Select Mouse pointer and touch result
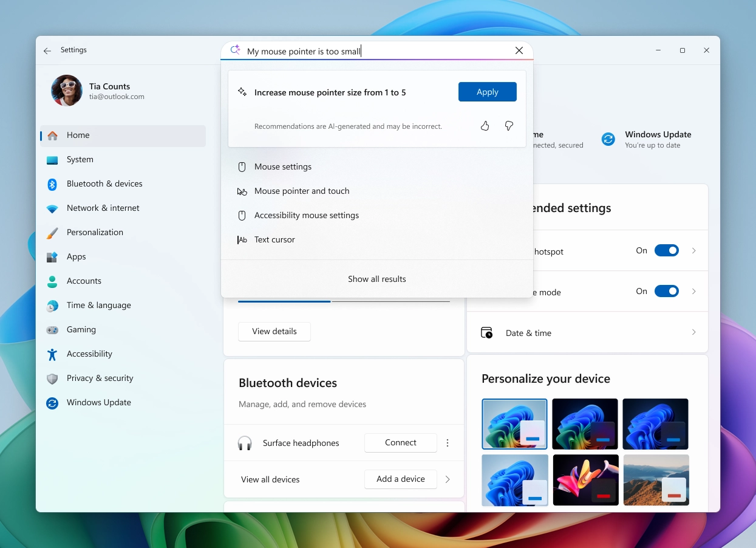756x548 pixels. pyautogui.click(x=377, y=191)
